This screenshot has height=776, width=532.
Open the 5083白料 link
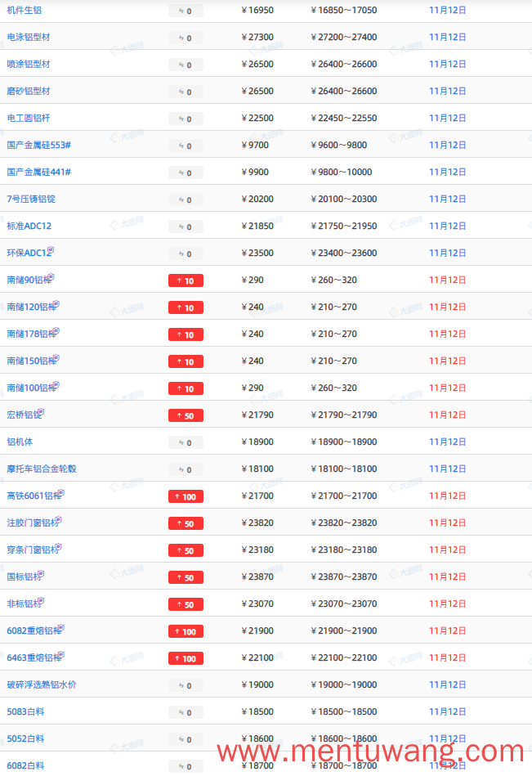pyautogui.click(x=25, y=711)
